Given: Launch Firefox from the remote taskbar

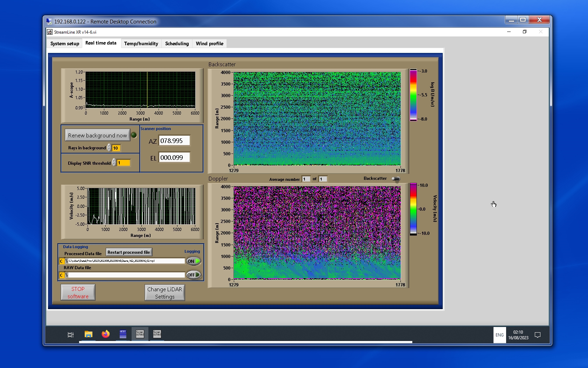Looking at the screenshot, I should (105, 334).
